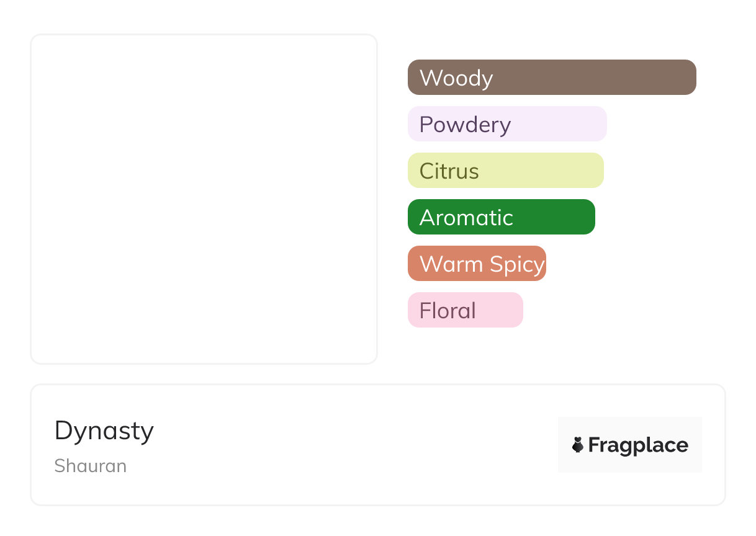
Task: Select the brown Woody accord bar
Action: coord(596,78)
